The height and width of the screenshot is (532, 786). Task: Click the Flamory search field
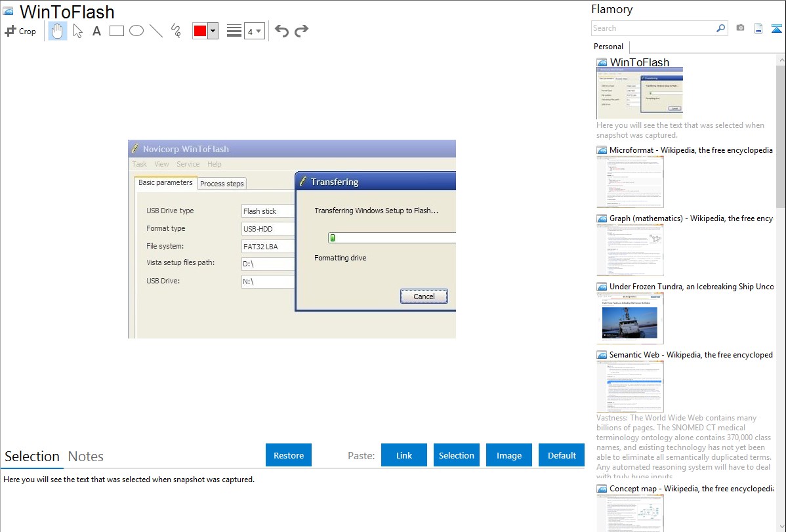click(653, 28)
